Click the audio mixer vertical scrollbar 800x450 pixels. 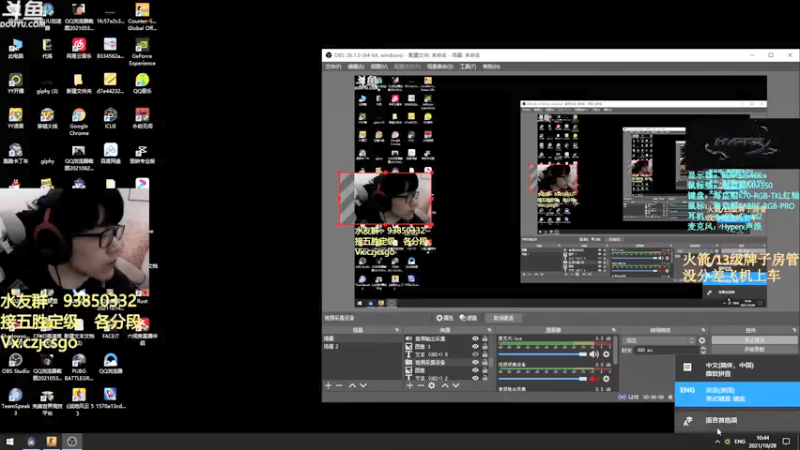pos(616,351)
